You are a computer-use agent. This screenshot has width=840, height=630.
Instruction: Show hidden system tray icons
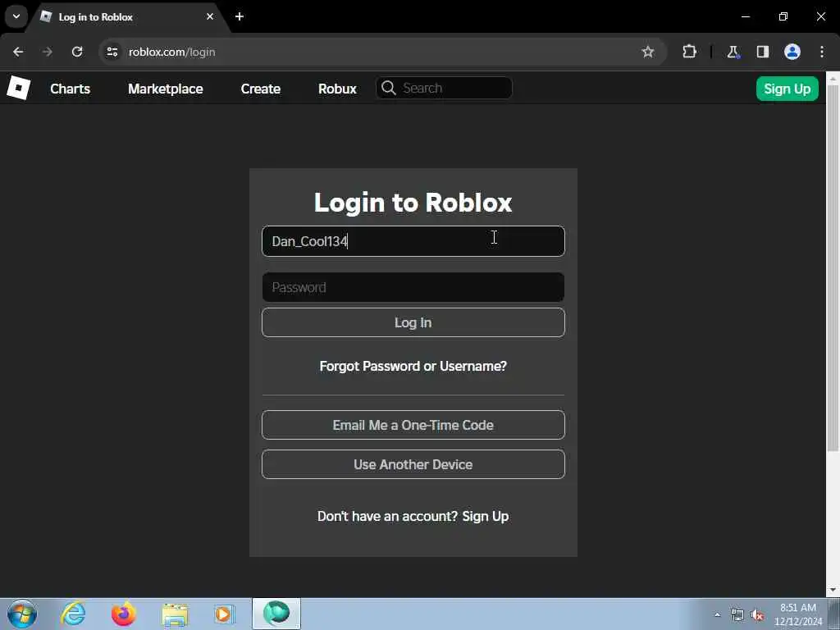pos(717,614)
